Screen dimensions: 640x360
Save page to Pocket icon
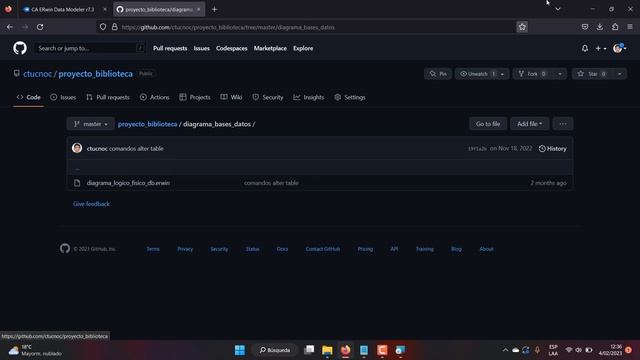584,27
